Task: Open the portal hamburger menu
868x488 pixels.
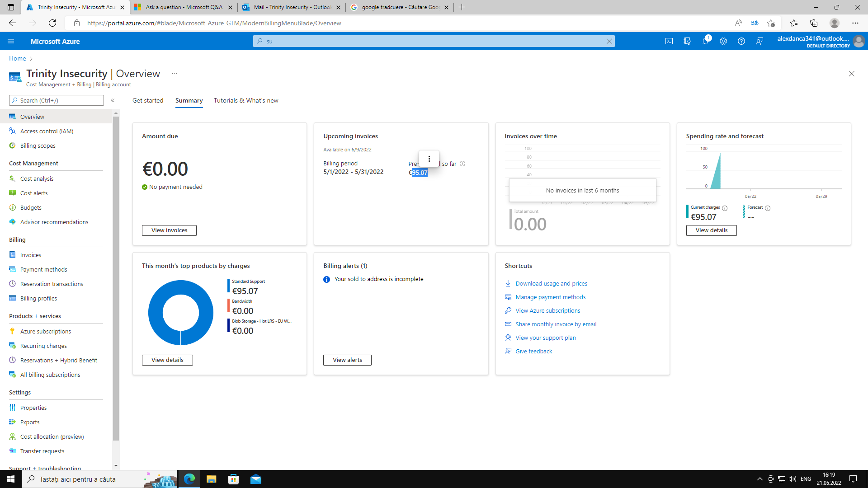Action: coord(11,41)
